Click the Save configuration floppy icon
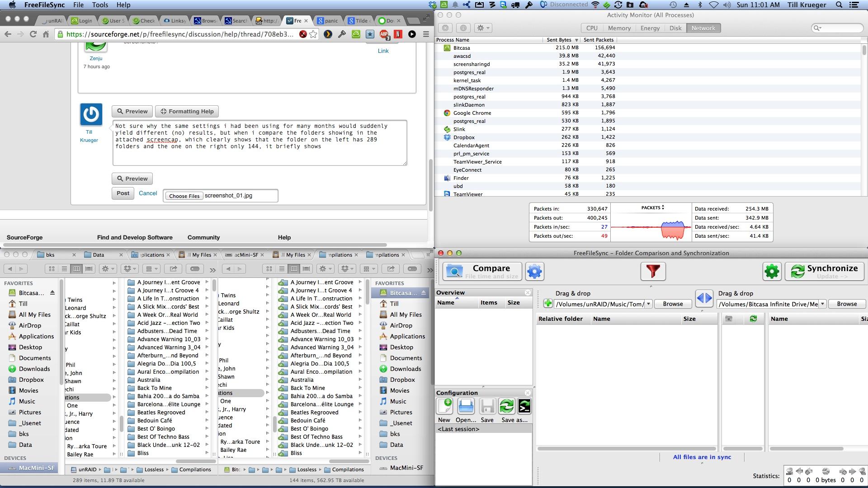The image size is (868, 488). click(x=487, y=406)
